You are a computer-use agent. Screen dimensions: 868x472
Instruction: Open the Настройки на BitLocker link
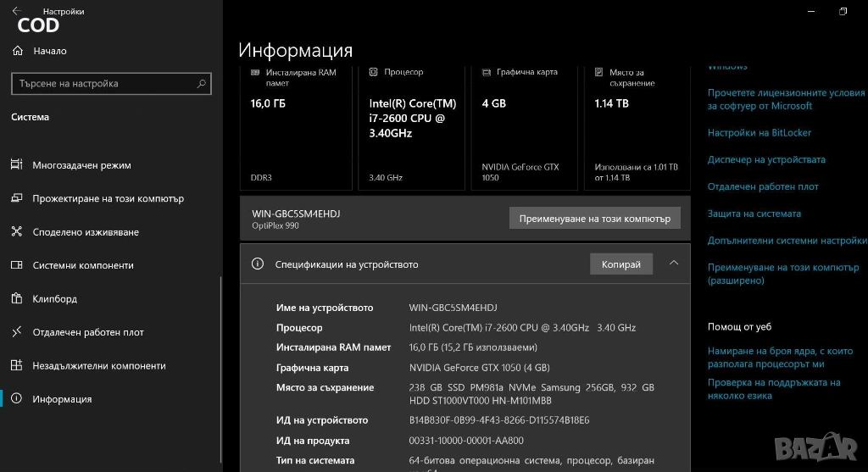(x=759, y=133)
